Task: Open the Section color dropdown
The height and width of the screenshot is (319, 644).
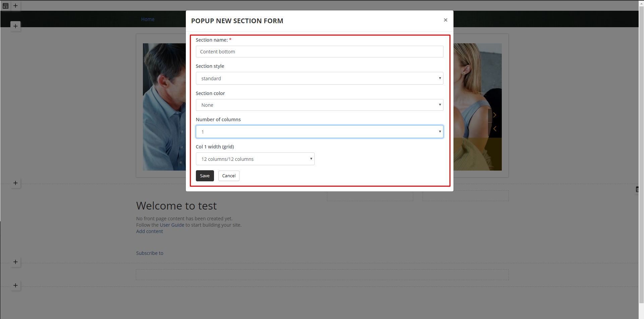Action: [x=319, y=105]
